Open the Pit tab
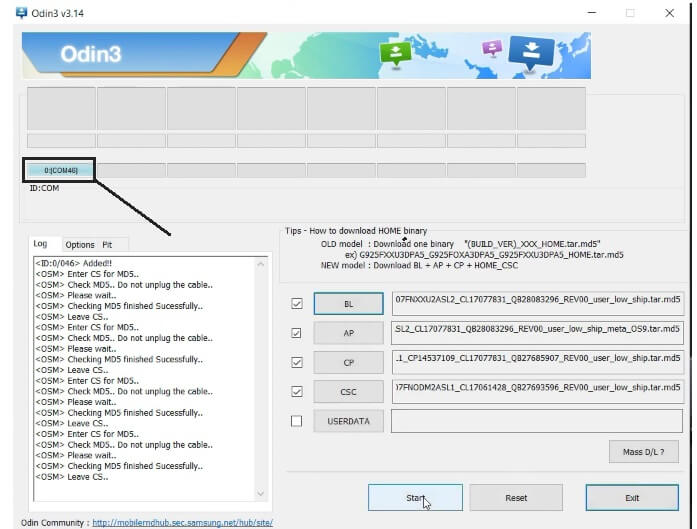This screenshot has height=529, width=697. pos(107,245)
